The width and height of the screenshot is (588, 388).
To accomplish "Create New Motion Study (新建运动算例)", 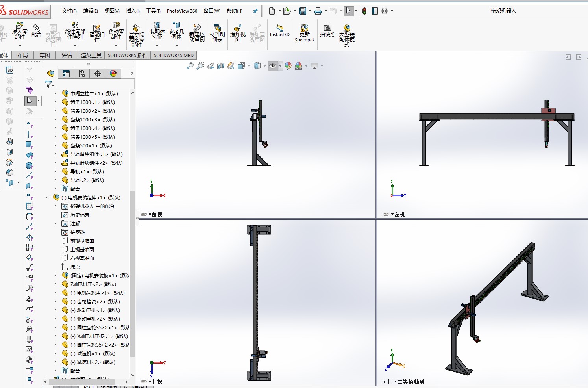I will click(x=197, y=33).
